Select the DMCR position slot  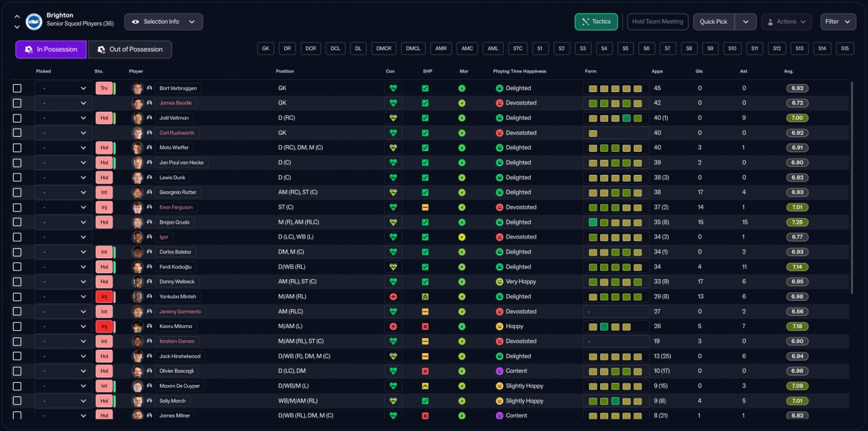(x=384, y=49)
